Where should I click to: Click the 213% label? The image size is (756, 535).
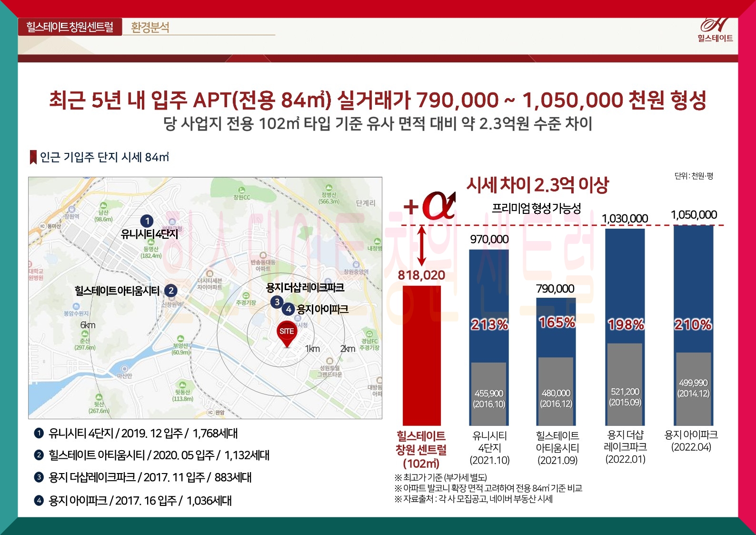(x=489, y=325)
